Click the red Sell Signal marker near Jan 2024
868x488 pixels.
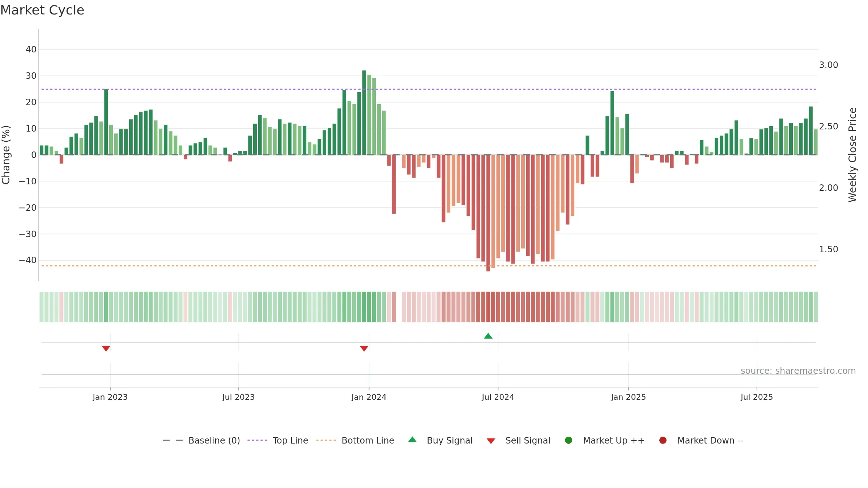click(364, 348)
